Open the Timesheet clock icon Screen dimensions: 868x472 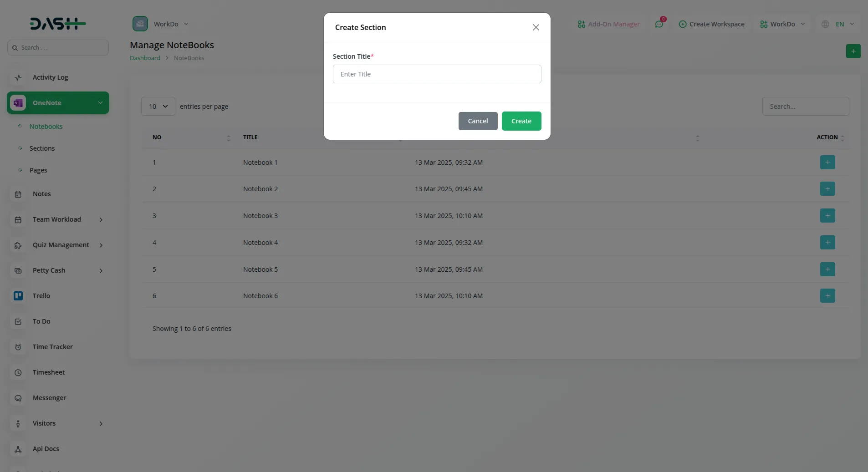[x=17, y=372]
